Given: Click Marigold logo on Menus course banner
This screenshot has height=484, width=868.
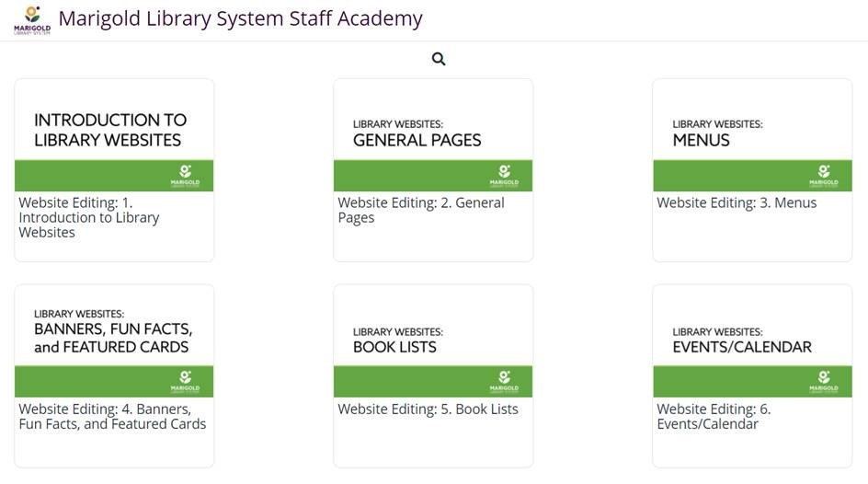Looking at the screenshot, I should (x=825, y=176).
